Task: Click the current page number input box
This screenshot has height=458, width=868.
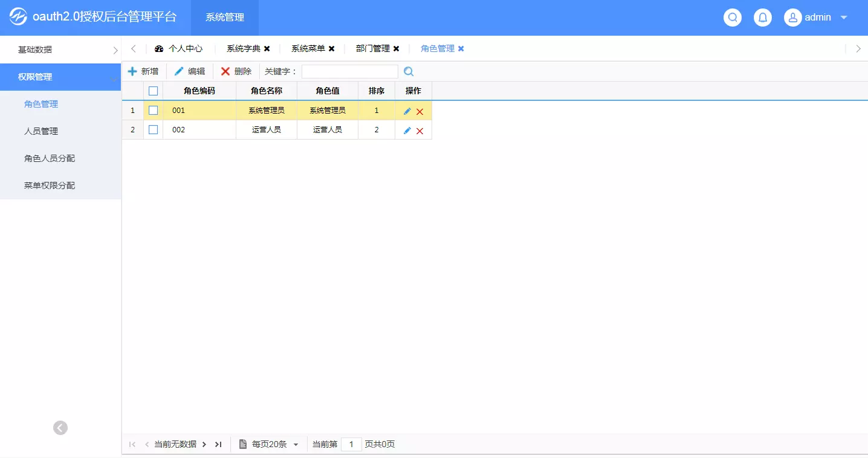Action: (x=351, y=445)
